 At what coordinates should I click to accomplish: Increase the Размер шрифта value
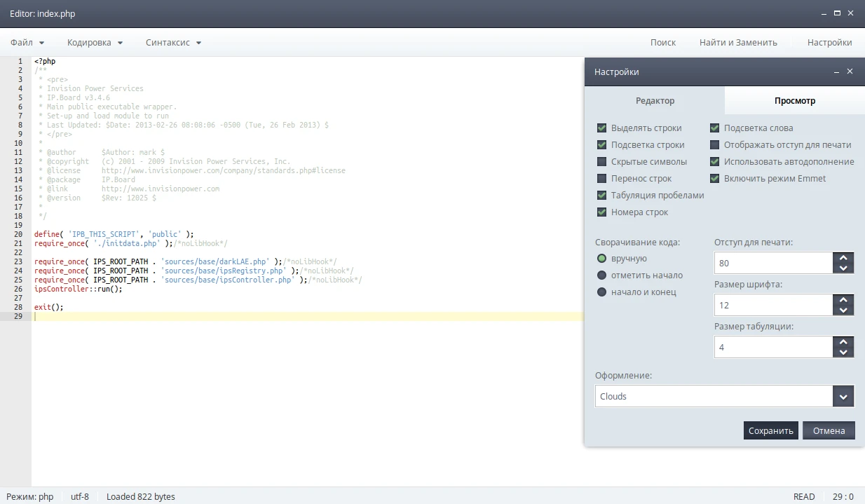pos(843,300)
